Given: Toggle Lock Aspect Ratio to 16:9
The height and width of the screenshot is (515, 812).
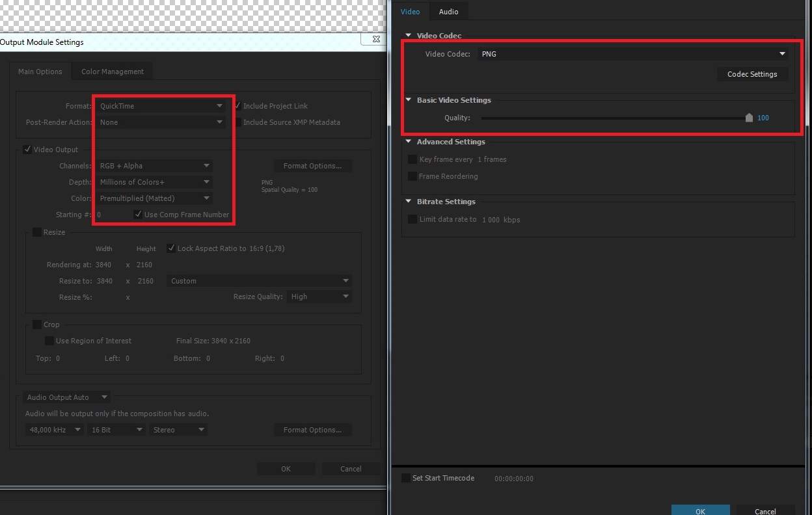Looking at the screenshot, I should [171, 248].
